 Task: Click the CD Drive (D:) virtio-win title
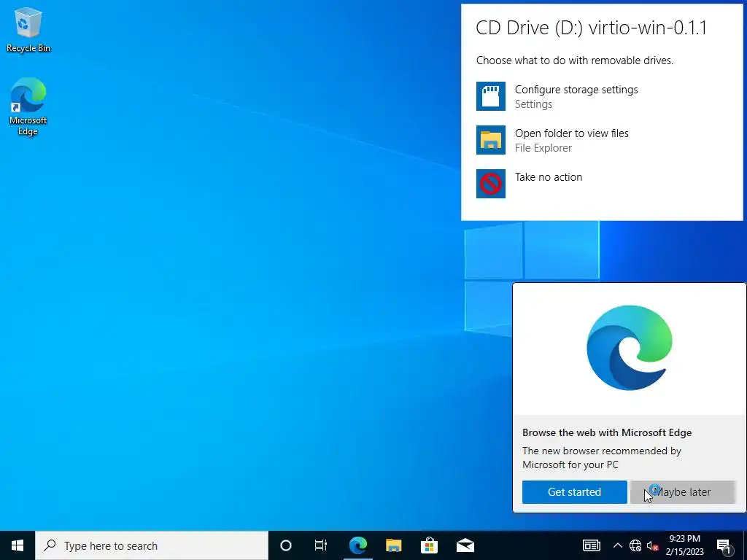pyautogui.click(x=591, y=28)
